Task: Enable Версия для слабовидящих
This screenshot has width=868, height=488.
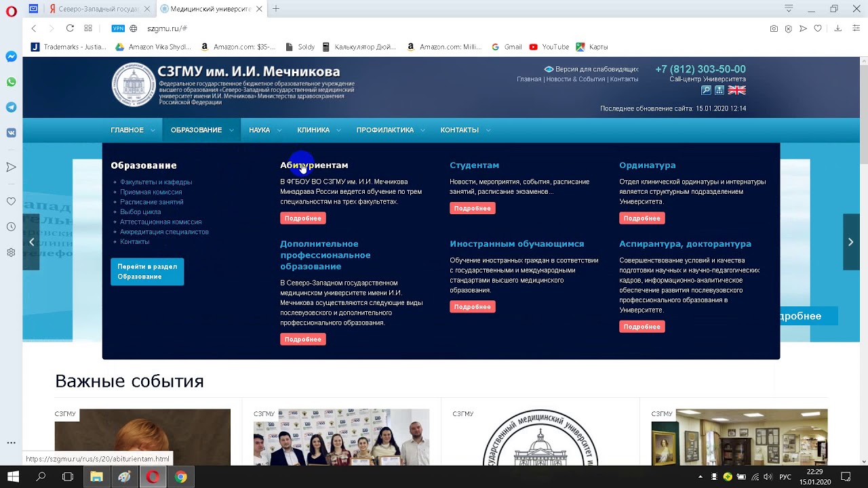Action: coord(591,69)
